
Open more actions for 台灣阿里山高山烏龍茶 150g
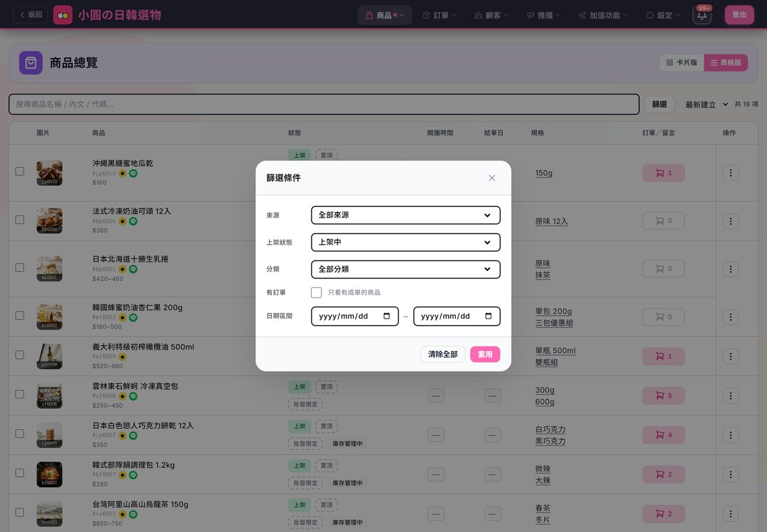[731, 513]
